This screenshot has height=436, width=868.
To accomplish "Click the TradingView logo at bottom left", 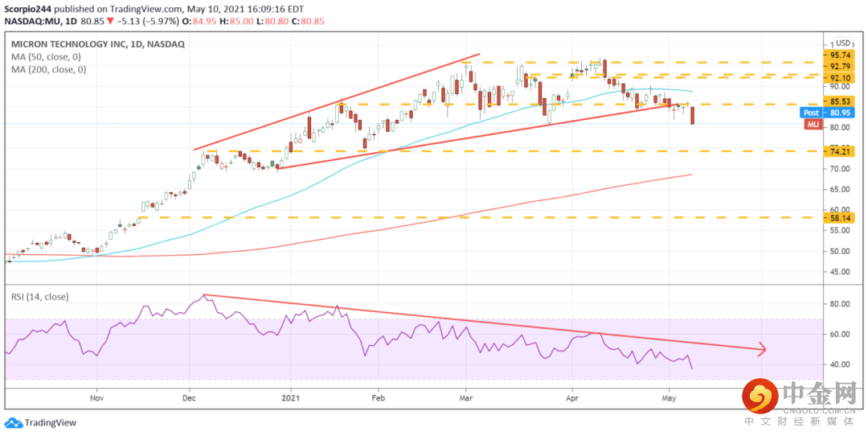I will [42, 422].
